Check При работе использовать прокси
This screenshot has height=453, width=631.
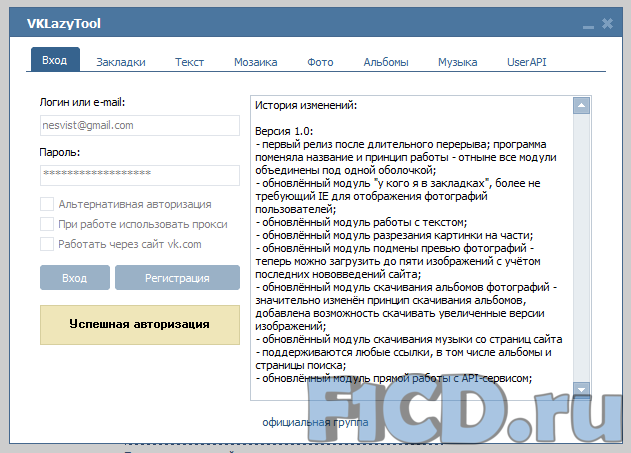click(47, 224)
